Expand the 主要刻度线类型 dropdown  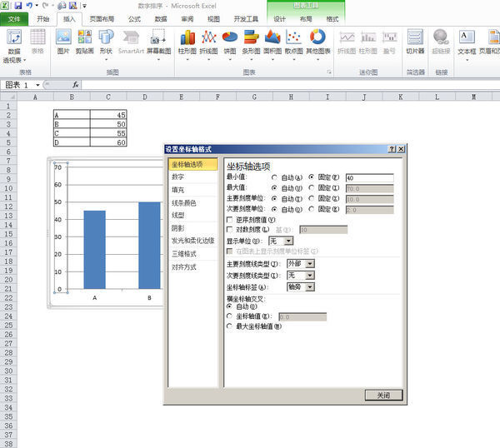click(310, 264)
